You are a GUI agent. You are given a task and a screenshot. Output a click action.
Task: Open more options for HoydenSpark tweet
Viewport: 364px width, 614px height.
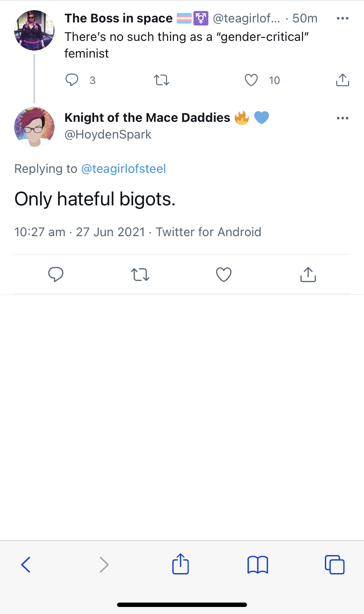pyautogui.click(x=342, y=118)
